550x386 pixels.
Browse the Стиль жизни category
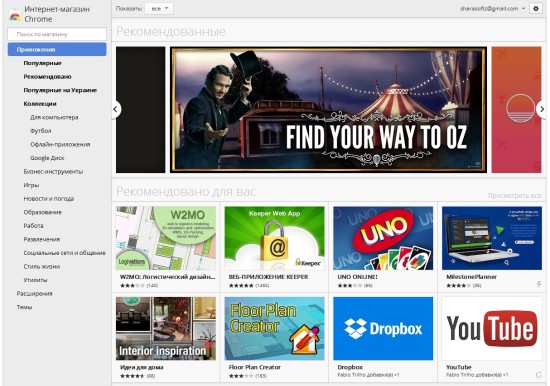[42, 267]
